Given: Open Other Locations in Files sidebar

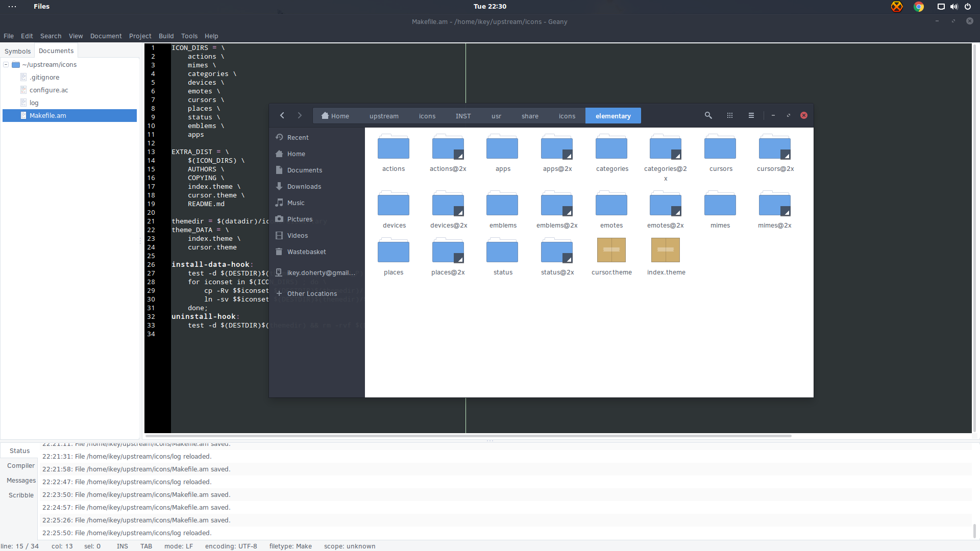Looking at the screenshot, I should tap(316, 294).
